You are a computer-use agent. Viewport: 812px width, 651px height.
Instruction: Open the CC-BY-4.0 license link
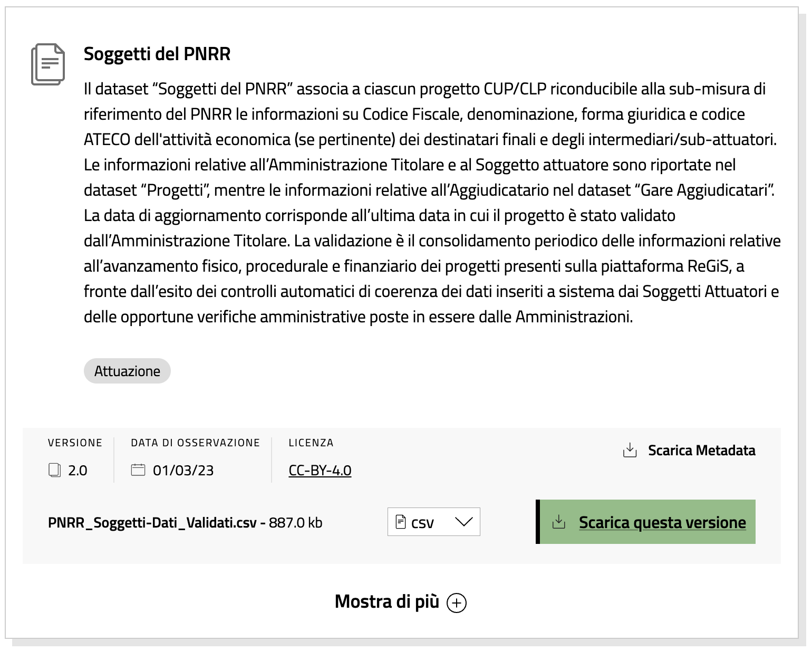(x=320, y=470)
